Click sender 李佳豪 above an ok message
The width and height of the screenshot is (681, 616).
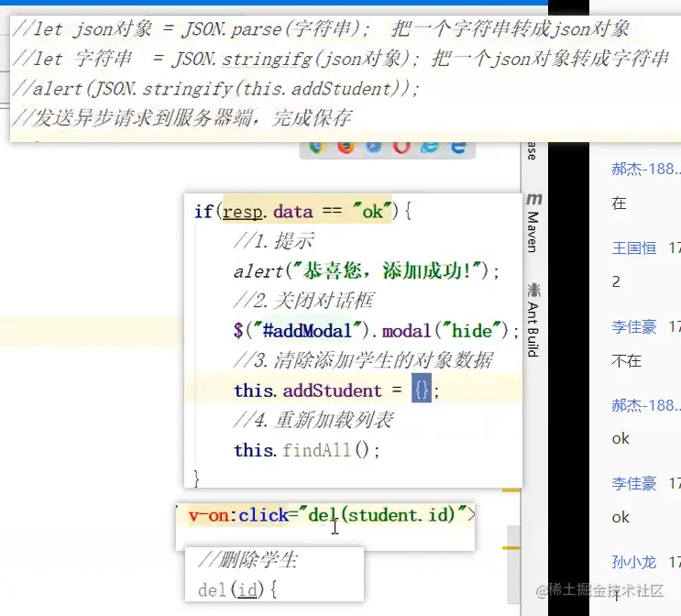tap(634, 483)
